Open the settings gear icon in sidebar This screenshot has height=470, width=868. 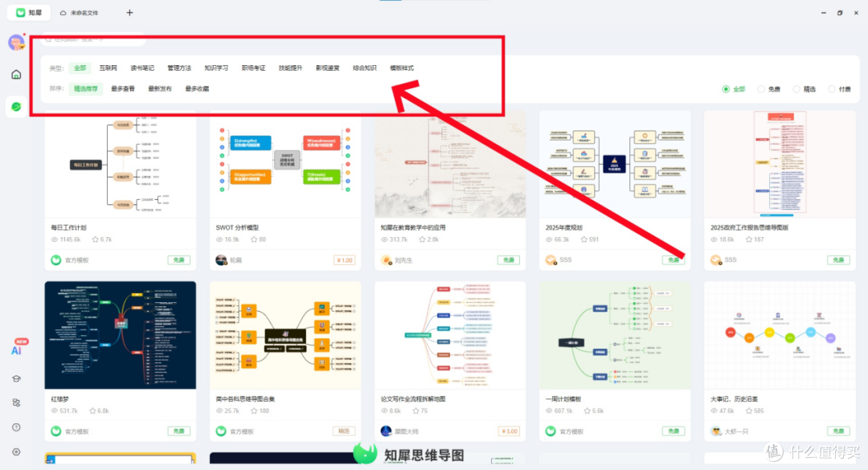[16, 452]
